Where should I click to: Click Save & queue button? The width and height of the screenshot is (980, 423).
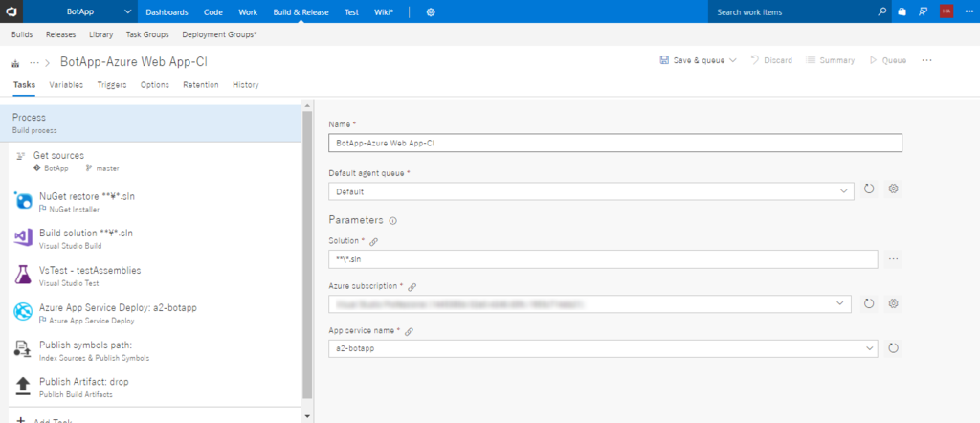click(693, 60)
